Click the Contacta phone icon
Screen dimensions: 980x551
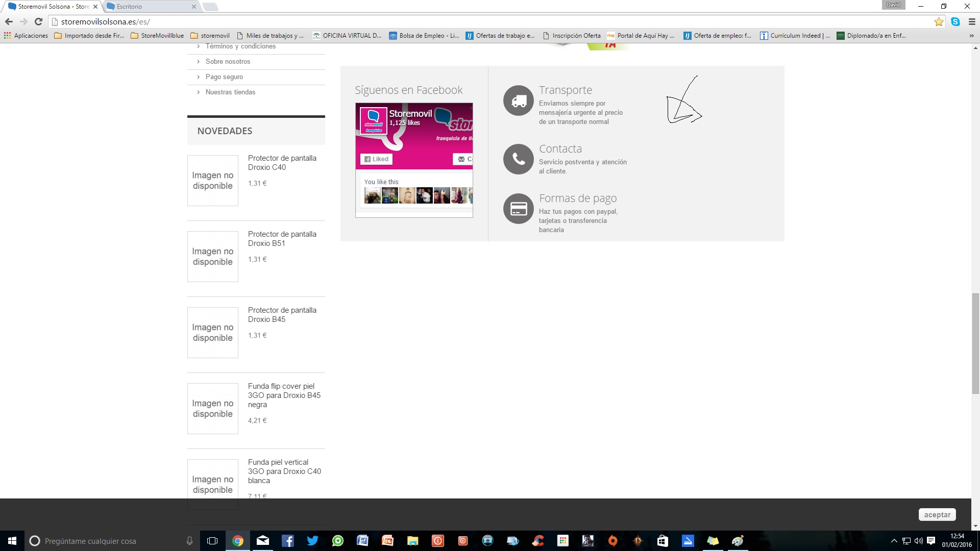(519, 159)
